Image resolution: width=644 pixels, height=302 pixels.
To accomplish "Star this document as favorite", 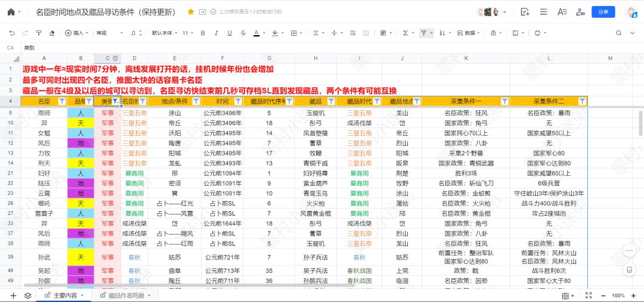I will pyautogui.click(x=190, y=12).
